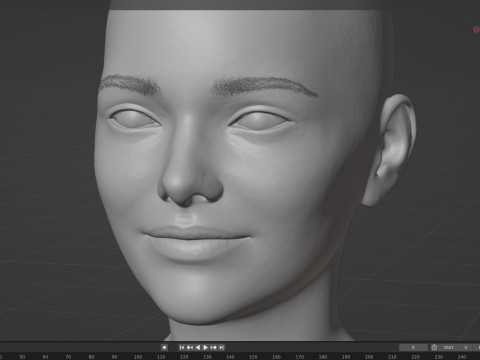Play the animation in reverse
The width and height of the screenshot is (480, 360).
point(198,347)
